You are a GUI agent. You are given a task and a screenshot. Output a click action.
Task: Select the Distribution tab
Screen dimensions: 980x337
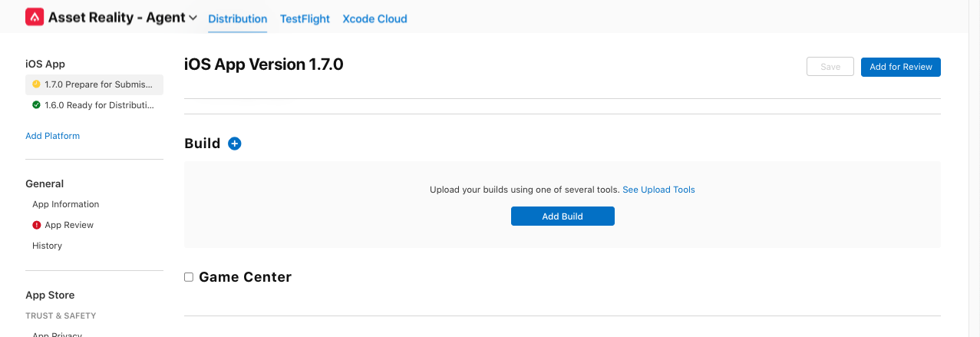[237, 19]
